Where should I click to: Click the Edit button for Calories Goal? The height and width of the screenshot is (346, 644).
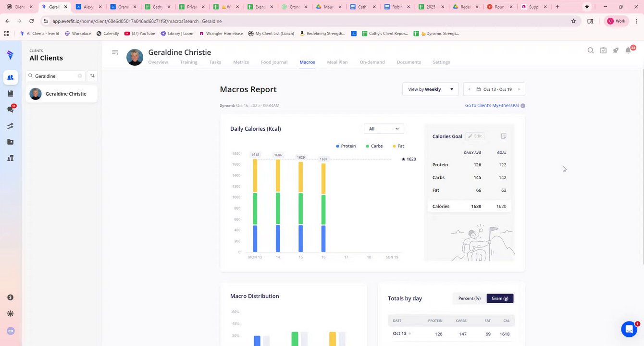(x=475, y=136)
